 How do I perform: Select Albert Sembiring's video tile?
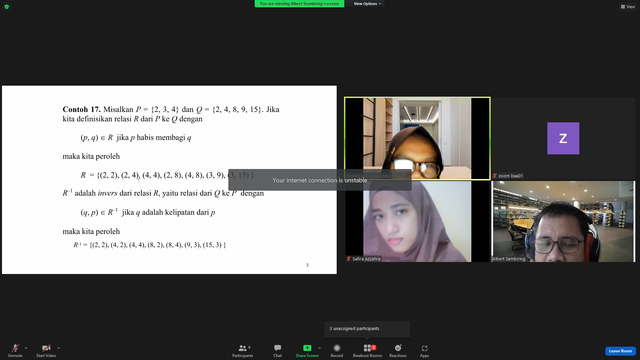(x=563, y=222)
